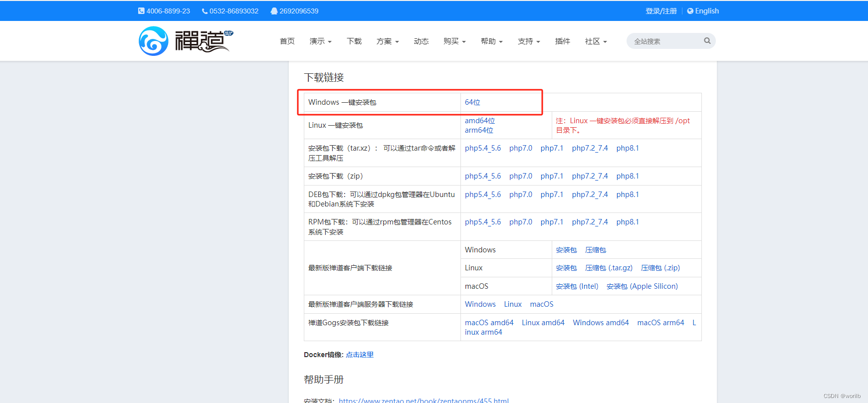Viewport: 868px width, 403px height.
Task: Click php7.0 in the DEB row
Action: point(521,195)
